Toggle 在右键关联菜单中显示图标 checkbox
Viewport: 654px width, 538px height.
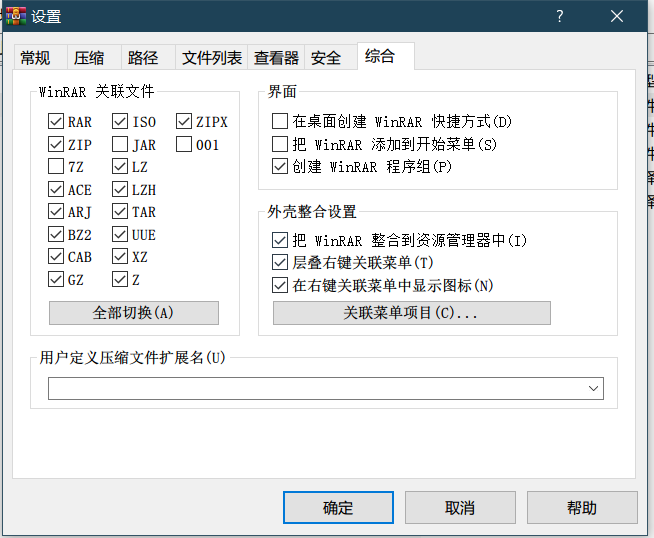click(x=280, y=286)
